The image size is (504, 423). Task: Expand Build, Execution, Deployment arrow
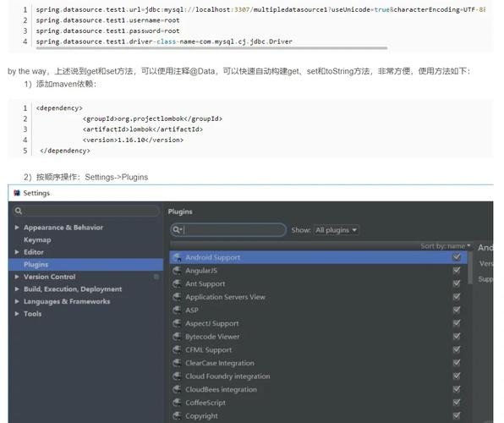point(17,288)
